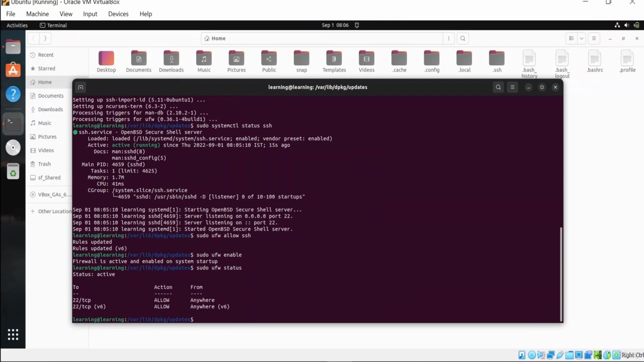
Task: Open the Terminal app menu in top bar
Action: pos(53,25)
